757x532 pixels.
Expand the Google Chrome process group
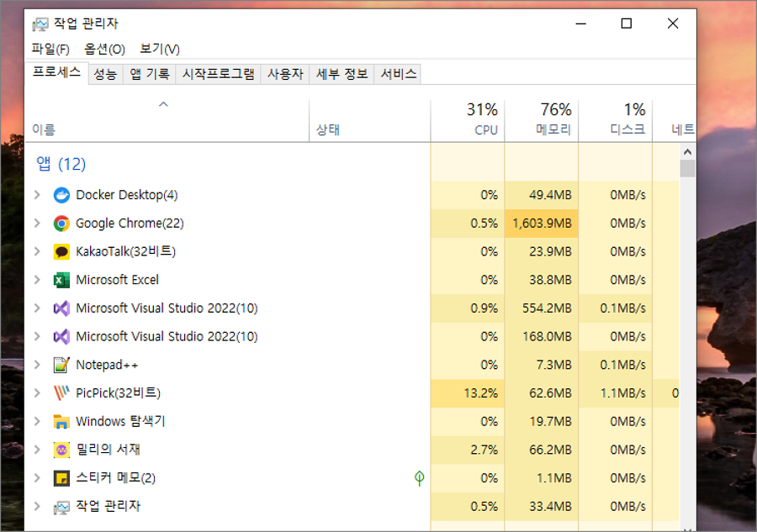click(37, 224)
